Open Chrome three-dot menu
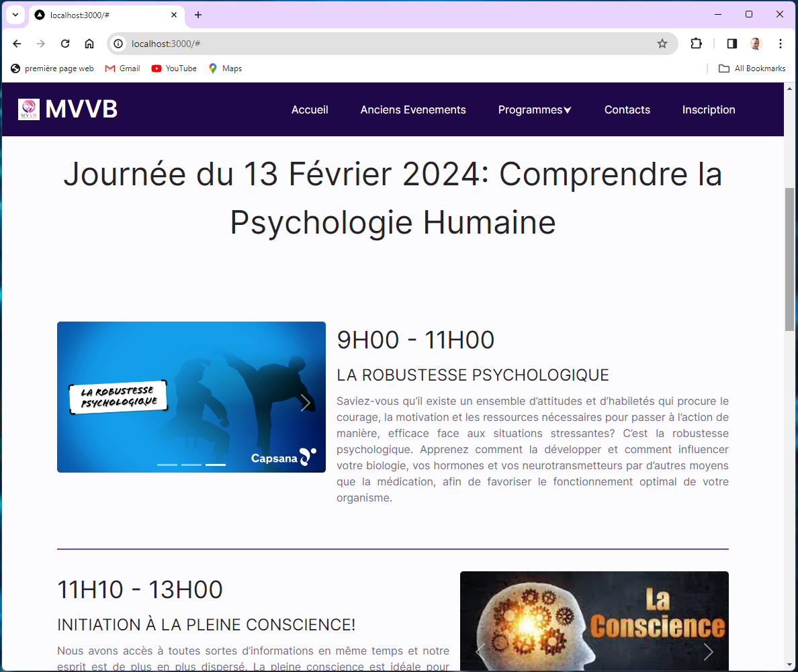This screenshot has height=672, width=798. (781, 44)
